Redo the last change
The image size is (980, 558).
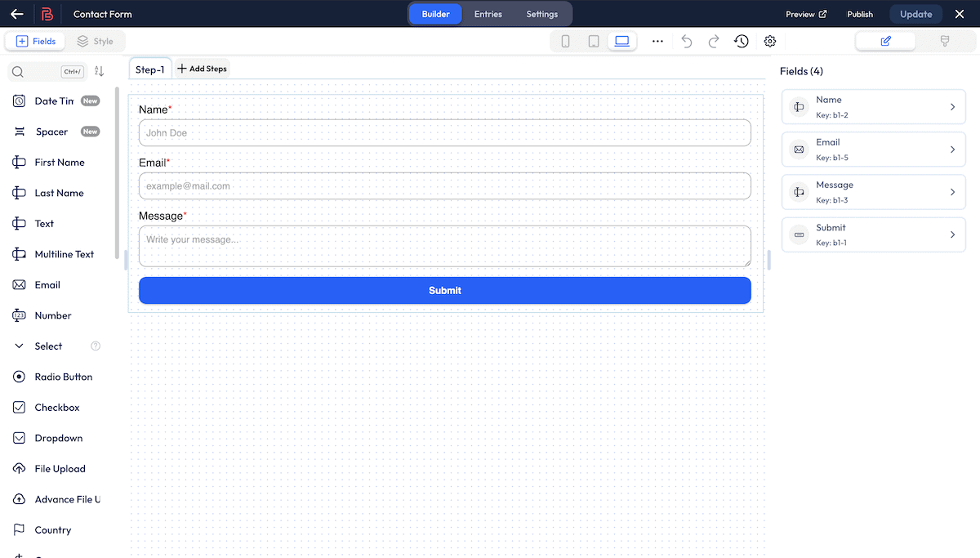714,42
